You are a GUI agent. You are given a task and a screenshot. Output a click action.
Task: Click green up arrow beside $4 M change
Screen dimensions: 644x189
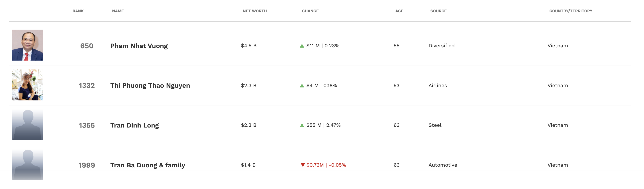[302, 86]
